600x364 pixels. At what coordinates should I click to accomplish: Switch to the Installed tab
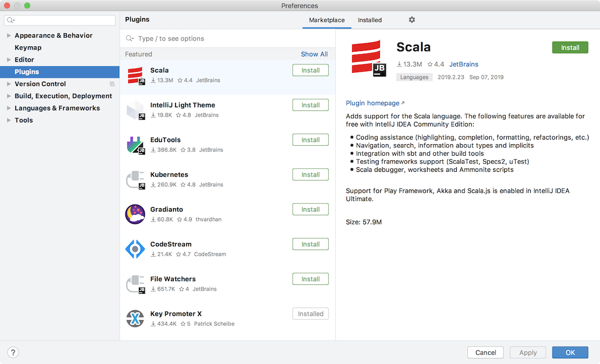pos(370,20)
